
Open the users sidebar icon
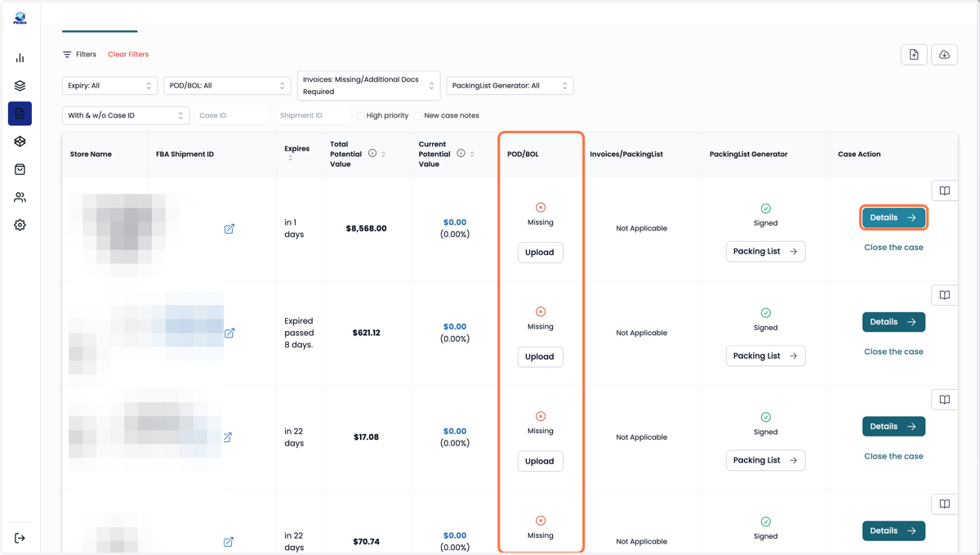coord(20,197)
